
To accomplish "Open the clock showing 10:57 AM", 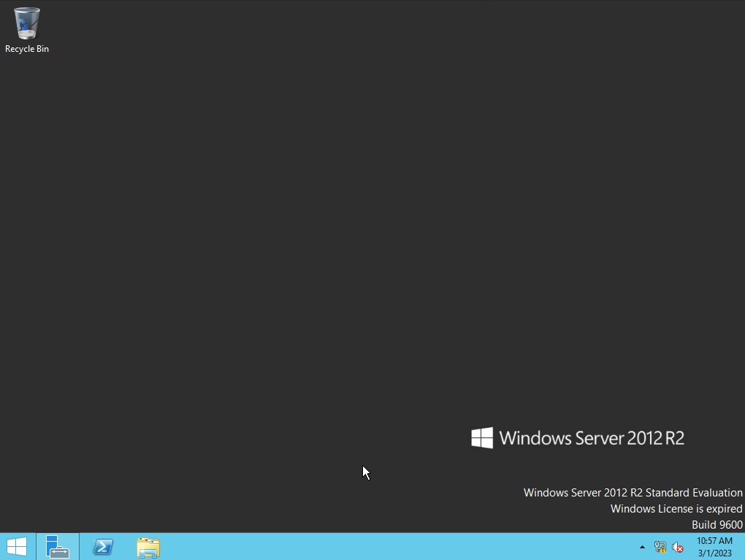I will 714,547.
